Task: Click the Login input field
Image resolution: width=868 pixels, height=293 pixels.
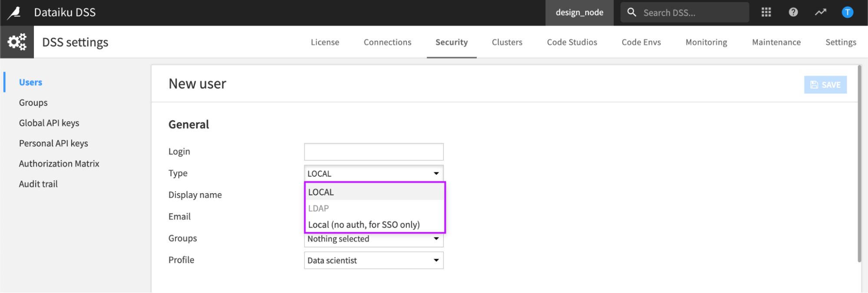Action: coord(374,152)
